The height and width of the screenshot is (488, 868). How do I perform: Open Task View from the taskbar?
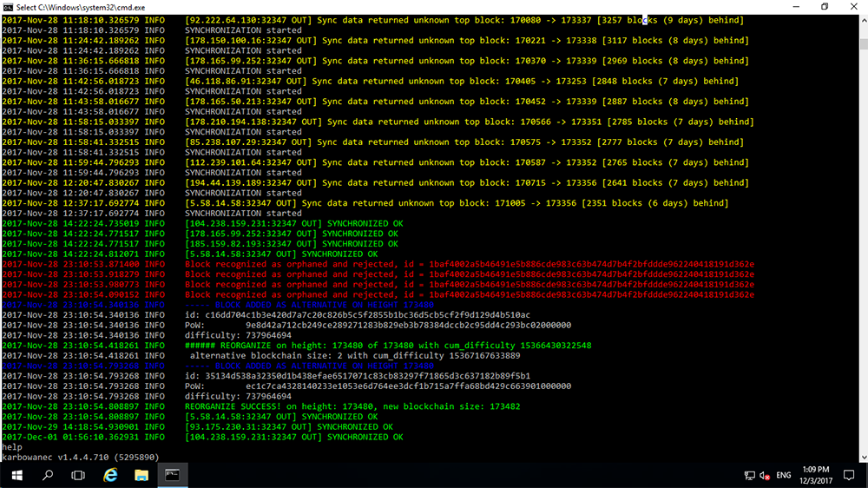point(79,475)
